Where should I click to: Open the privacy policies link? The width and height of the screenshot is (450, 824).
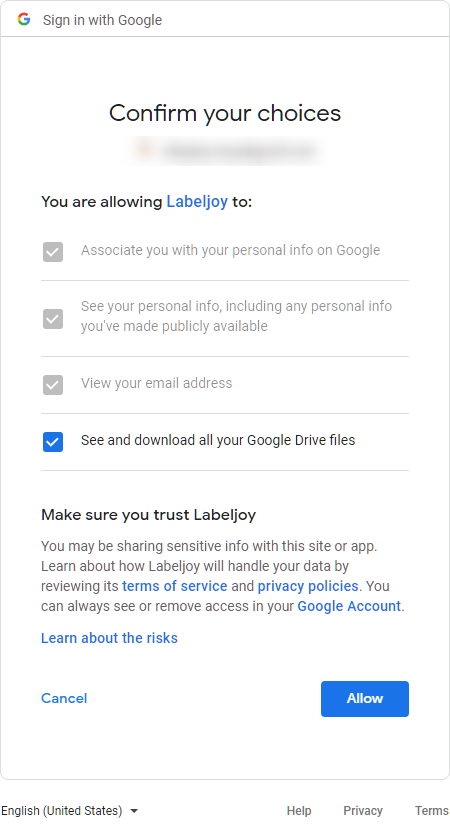(x=308, y=586)
